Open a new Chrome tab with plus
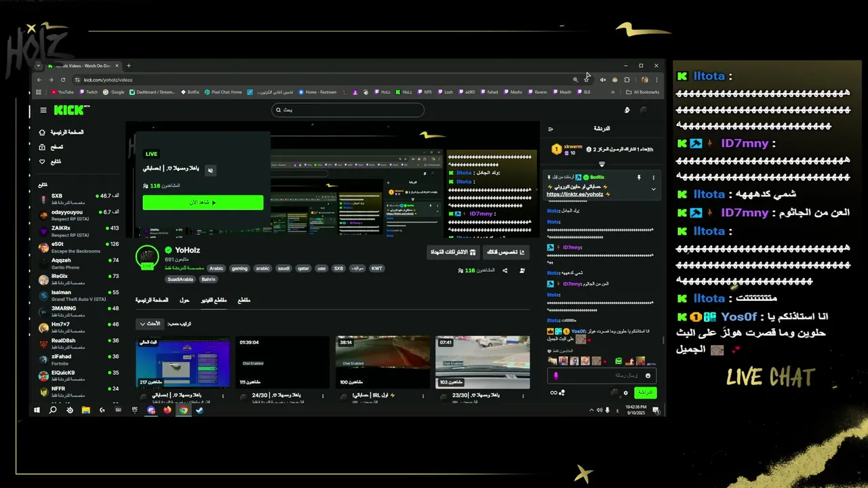 click(x=129, y=66)
